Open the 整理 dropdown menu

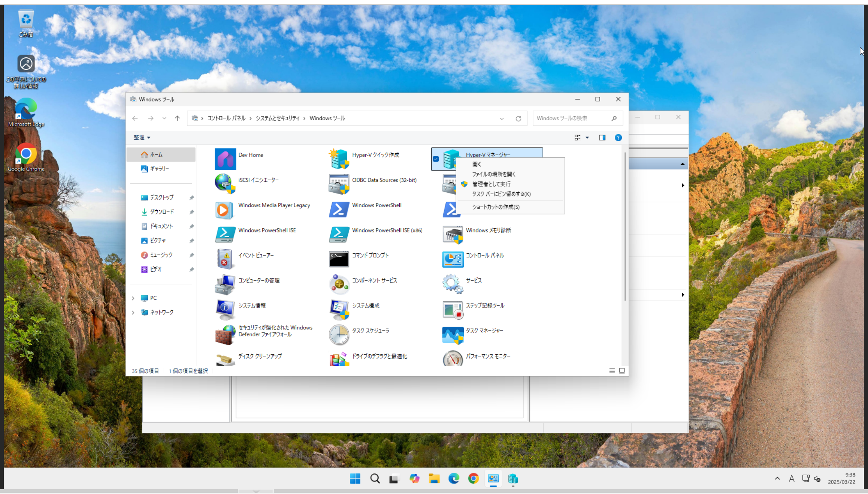pos(142,138)
